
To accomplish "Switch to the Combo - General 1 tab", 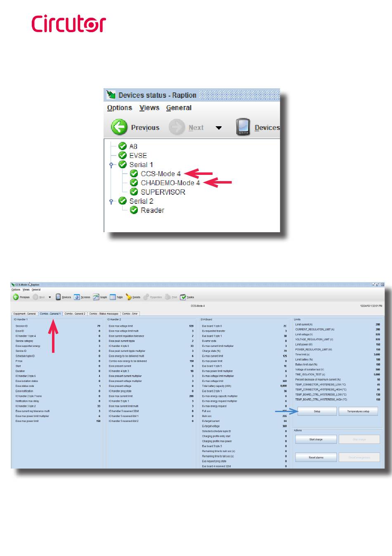I will pyautogui.click(x=50, y=314).
